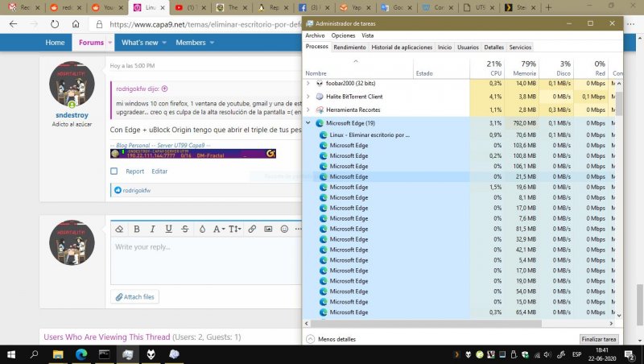The image size is (644, 364).
Task: Click the eraser remove-formatting icon
Action: point(119,229)
